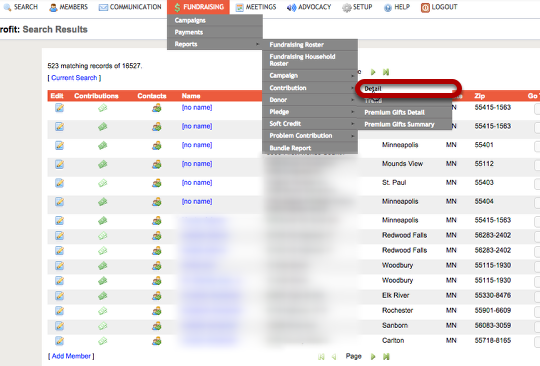Image resolution: width=540 pixels, height=366 pixels.
Task: Click first page icon at bottom pagination
Action: [321, 357]
